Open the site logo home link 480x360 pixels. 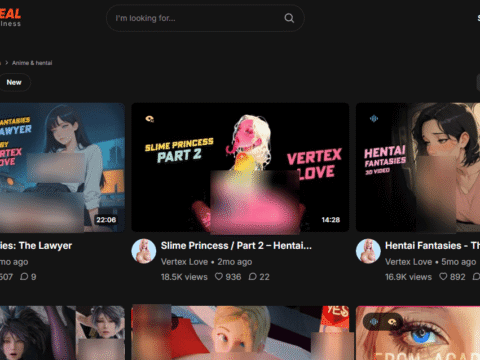tap(10, 17)
